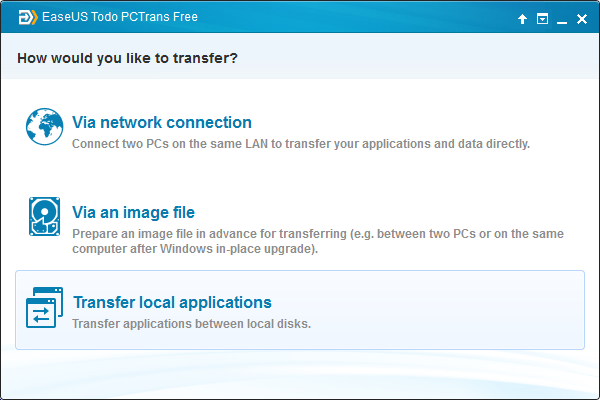Choose the Via an image file heading
The width and height of the screenshot is (600, 400).
[134, 212]
